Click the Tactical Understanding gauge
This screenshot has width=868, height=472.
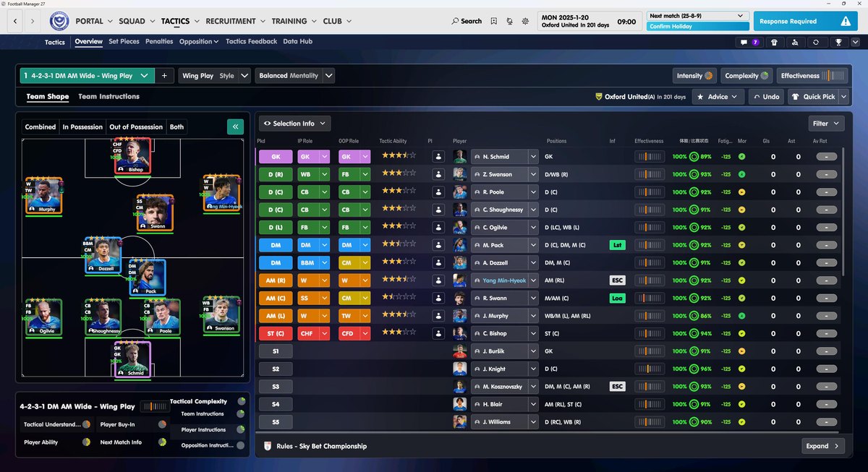pyautogui.click(x=86, y=424)
